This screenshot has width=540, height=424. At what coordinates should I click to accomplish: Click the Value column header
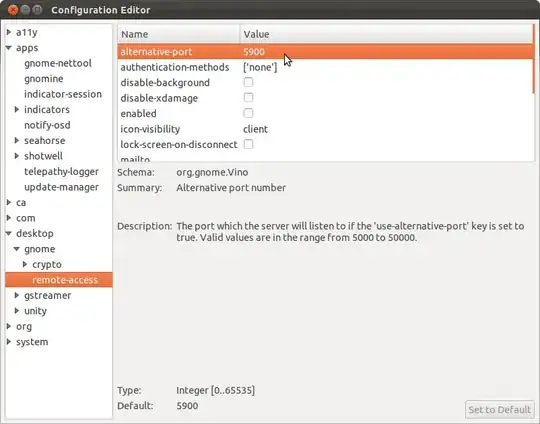click(386, 34)
